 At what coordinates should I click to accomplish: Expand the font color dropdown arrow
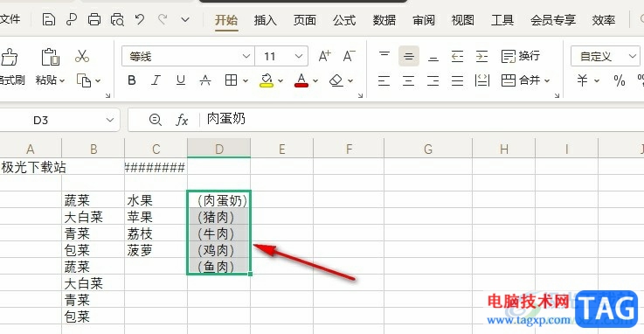[x=315, y=81]
